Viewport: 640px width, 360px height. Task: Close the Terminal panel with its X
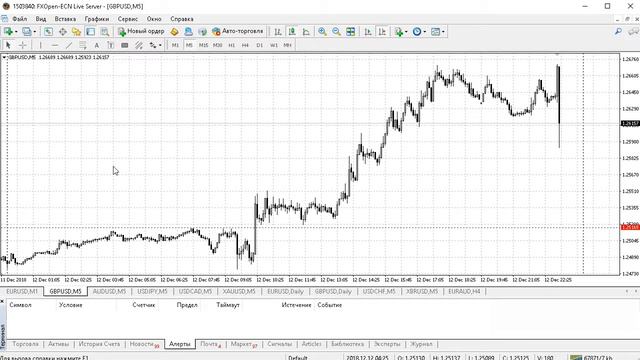[x=2, y=301]
